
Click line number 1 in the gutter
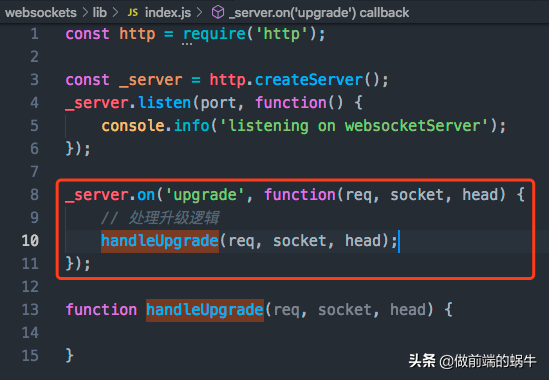pos(34,34)
